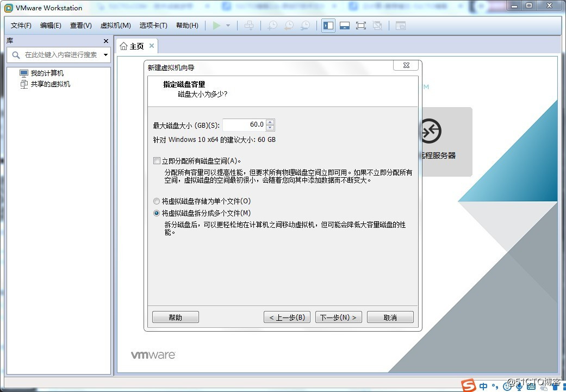
Task: Select 将虚拟磁盘拆分成多个文件 radio option
Action: pyautogui.click(x=156, y=213)
